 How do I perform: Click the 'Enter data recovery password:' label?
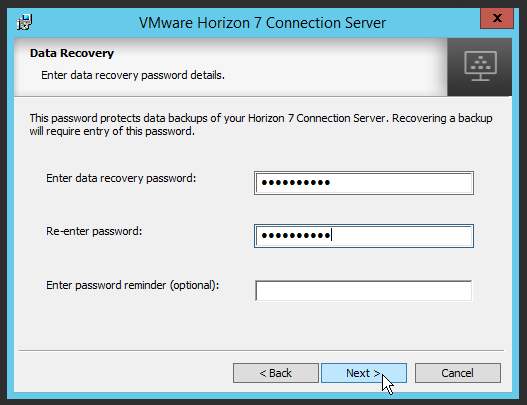coord(121,178)
